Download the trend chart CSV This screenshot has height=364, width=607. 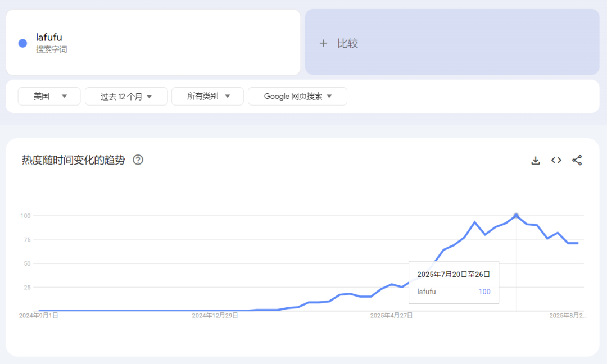pos(536,160)
